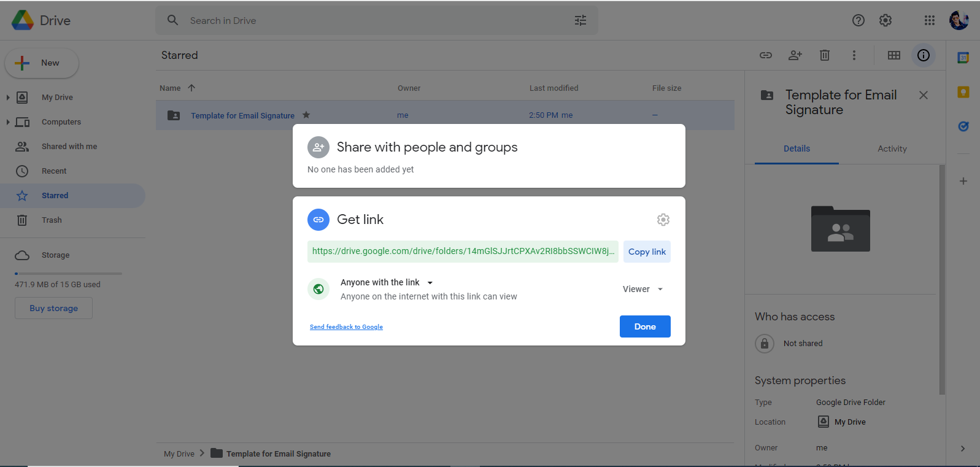Open the Viewer permission dropdown
This screenshot has width=980, height=467.
(642, 289)
